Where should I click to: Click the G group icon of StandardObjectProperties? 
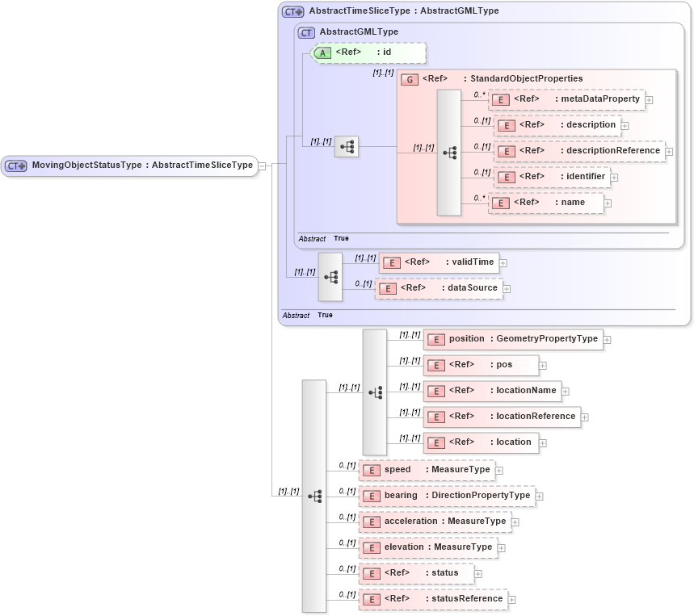(x=410, y=80)
